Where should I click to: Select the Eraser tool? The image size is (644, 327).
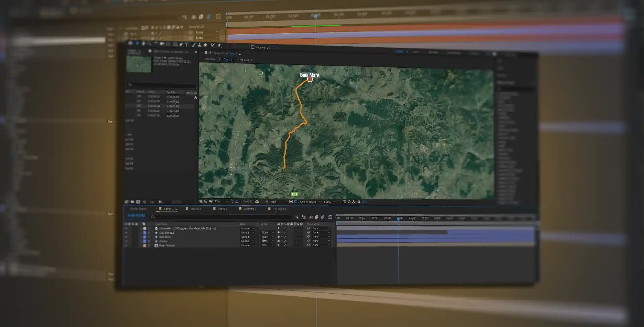(205, 45)
